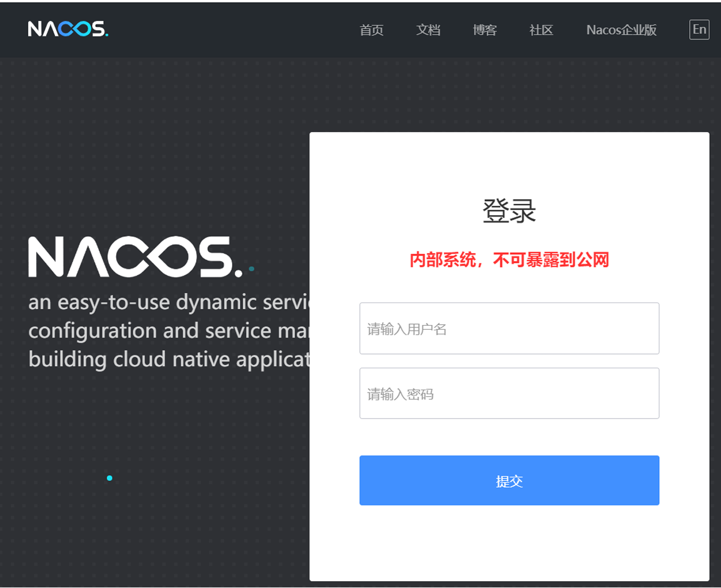Click the cyan dot below the tagline
This screenshot has height=588, width=721.
[x=109, y=478]
